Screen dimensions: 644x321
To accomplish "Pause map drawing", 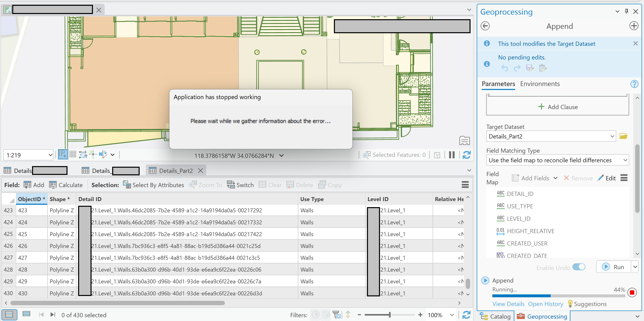I will (452, 155).
